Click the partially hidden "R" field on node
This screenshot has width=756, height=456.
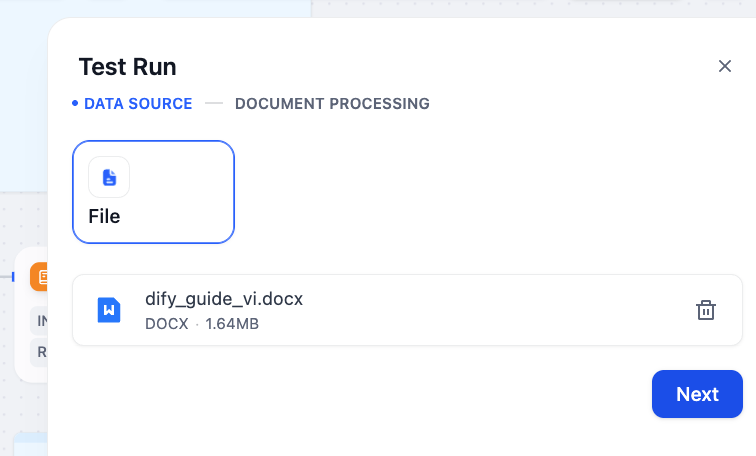pos(40,352)
